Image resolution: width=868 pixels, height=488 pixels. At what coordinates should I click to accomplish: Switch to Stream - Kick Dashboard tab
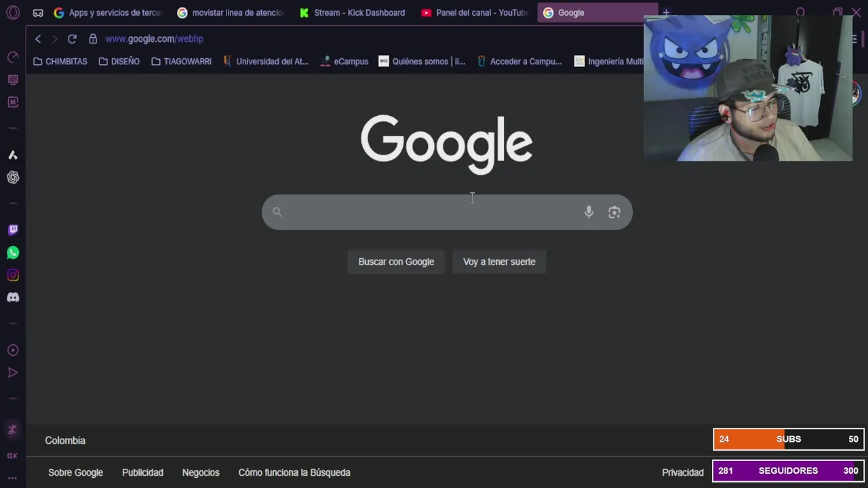click(353, 12)
